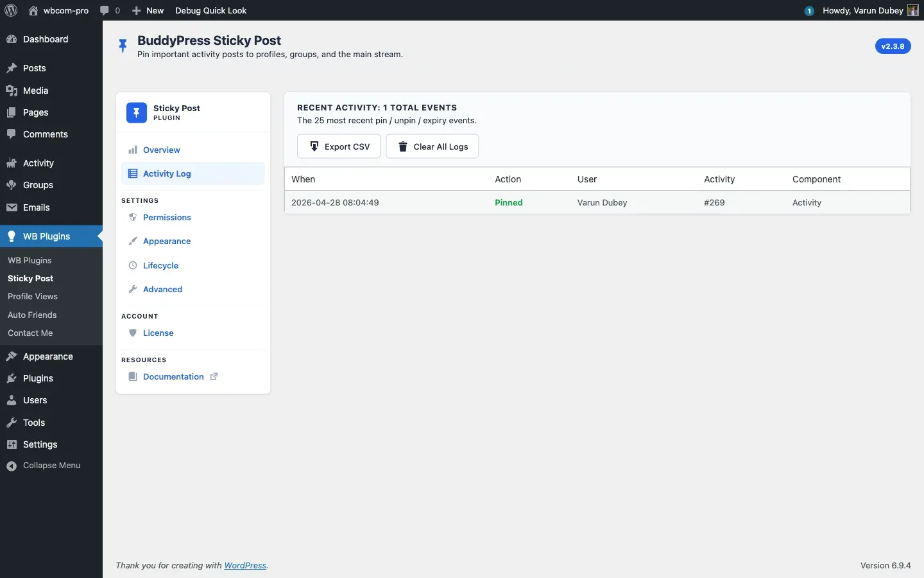Click the License shield icon
This screenshot has width=924, height=578.
pyautogui.click(x=133, y=333)
